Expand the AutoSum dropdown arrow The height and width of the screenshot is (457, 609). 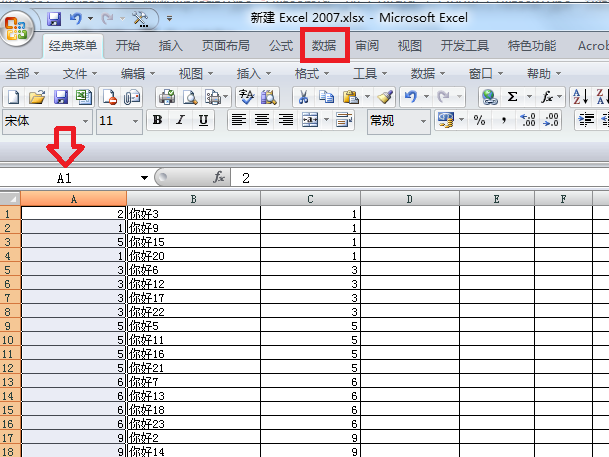point(529,97)
